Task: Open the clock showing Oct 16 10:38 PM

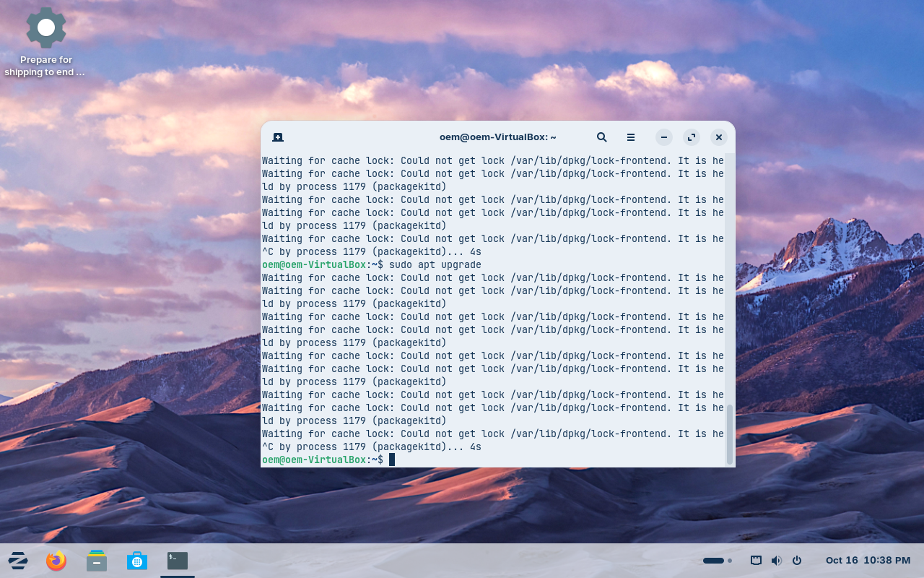Action: point(868,561)
